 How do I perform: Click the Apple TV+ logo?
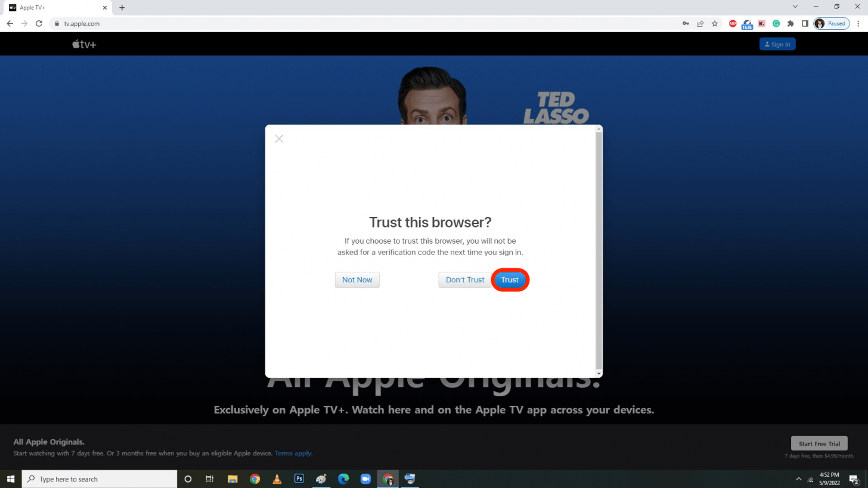[84, 44]
